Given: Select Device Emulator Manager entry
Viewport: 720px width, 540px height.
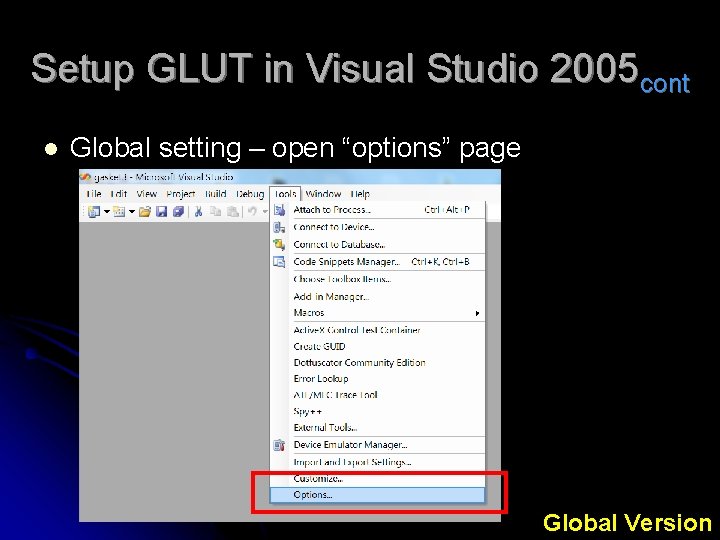Looking at the screenshot, I should 377,445.
